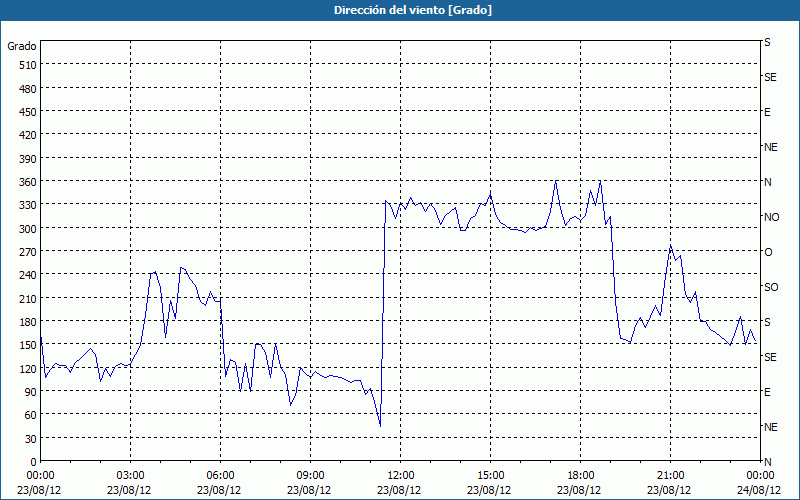The width and height of the screenshot is (800, 500).
Task: Select the 'O' compass label on the right axis
Action: coord(768,253)
